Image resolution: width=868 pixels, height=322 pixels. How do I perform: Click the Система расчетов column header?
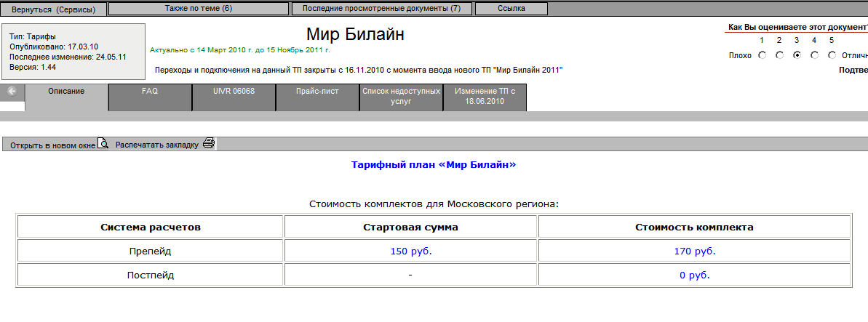(x=150, y=227)
